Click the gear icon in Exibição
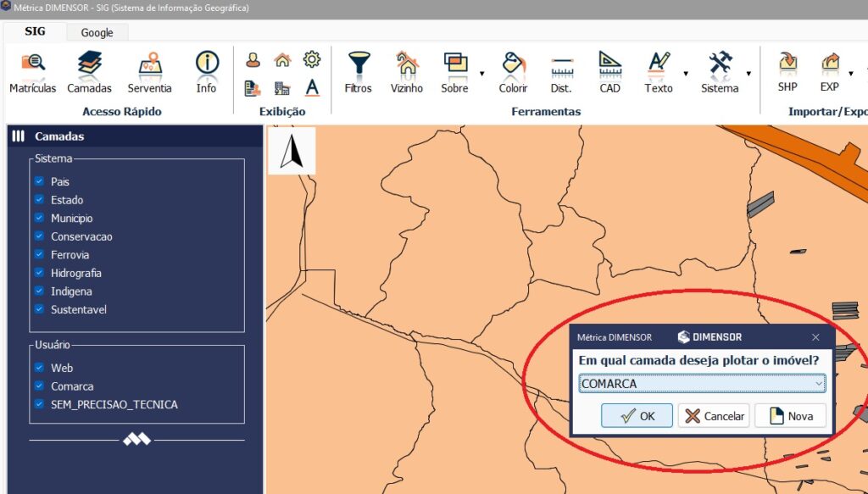The height and width of the screenshot is (494, 868). 312,59
